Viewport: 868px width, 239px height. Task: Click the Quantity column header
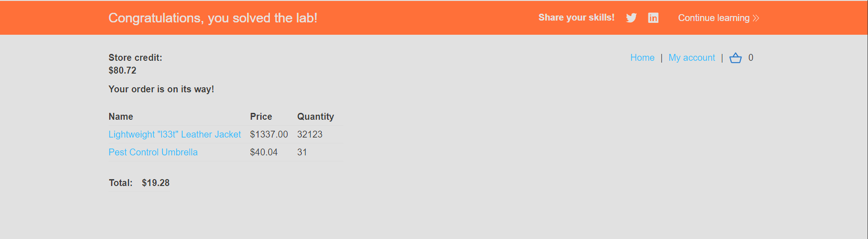point(316,117)
